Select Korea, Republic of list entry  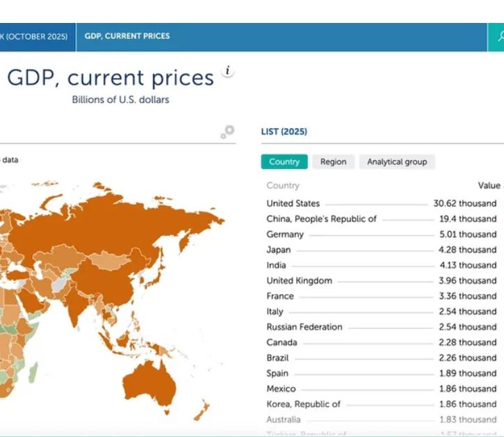[x=303, y=404]
